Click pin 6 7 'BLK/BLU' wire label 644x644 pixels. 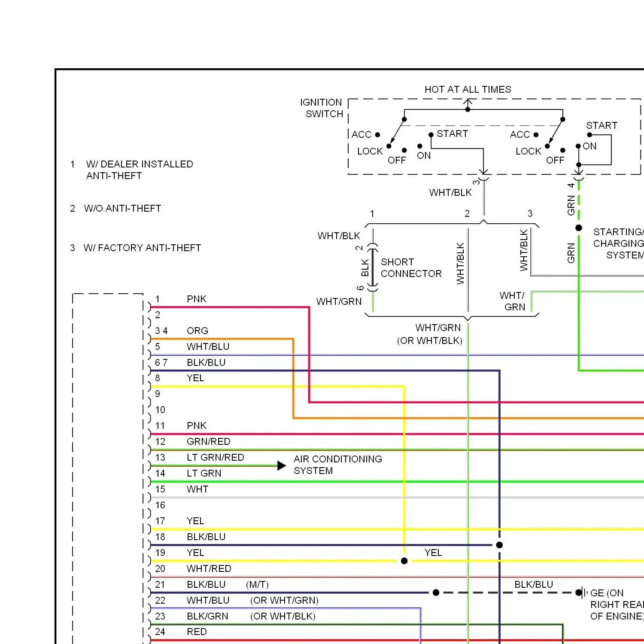pos(206,362)
